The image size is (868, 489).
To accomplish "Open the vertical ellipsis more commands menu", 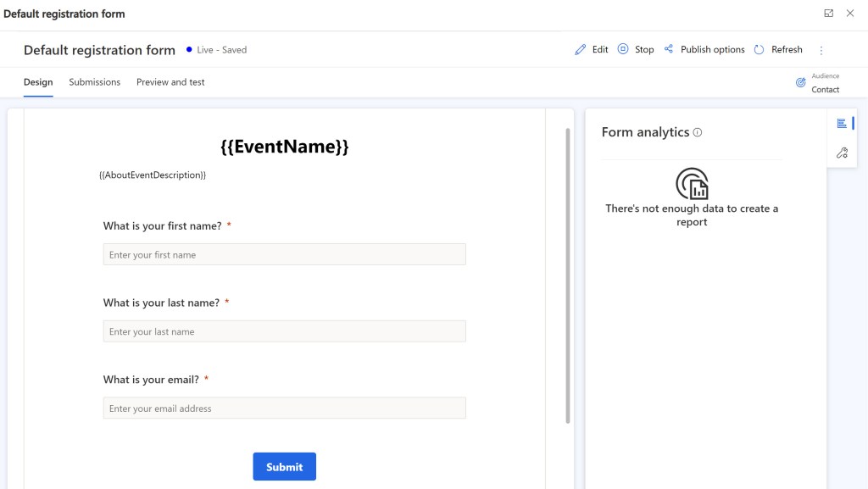I will click(x=821, y=51).
